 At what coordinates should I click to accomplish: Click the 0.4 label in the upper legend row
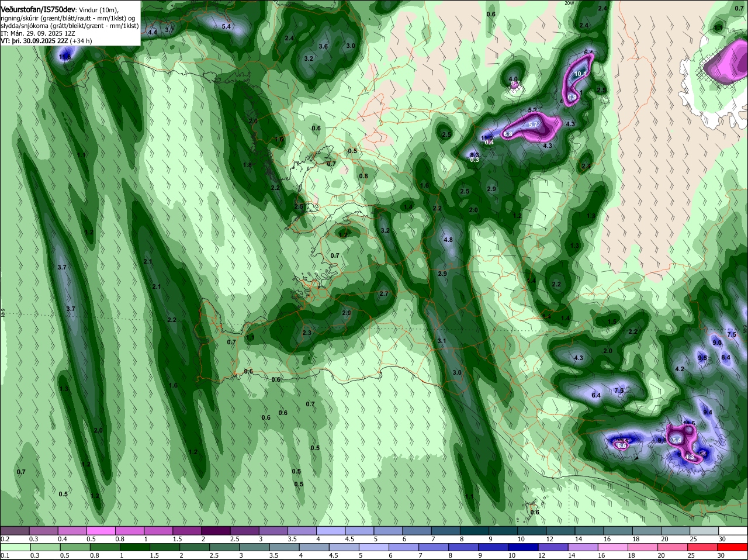point(62,539)
